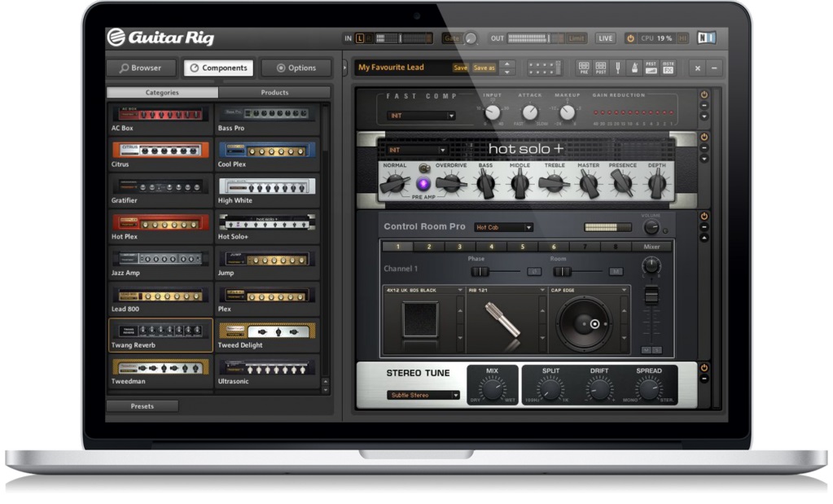Open the MSTR FX section
This screenshot has height=504, width=833.
[668, 68]
